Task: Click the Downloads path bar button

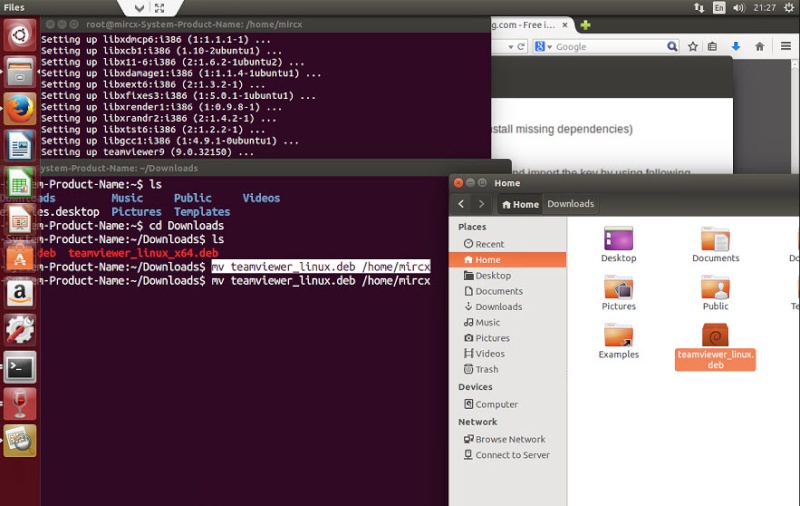Action: (570, 204)
